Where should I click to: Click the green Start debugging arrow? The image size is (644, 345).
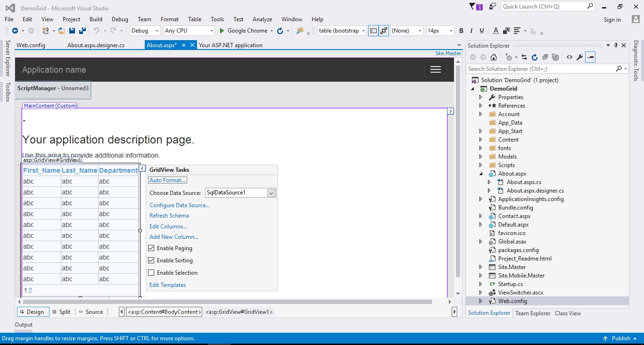[x=223, y=31]
